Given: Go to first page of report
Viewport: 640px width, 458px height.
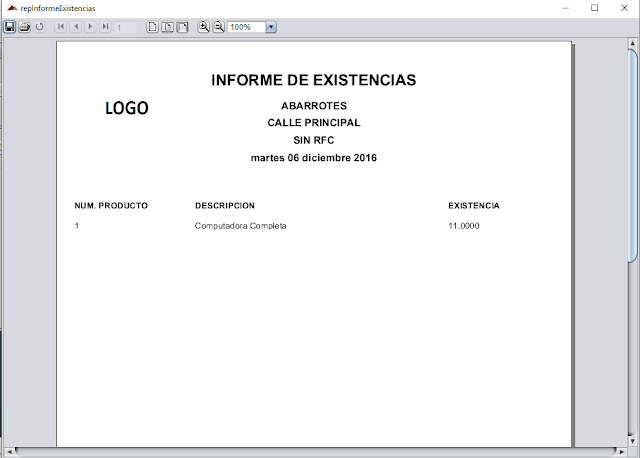Looking at the screenshot, I should click(x=61, y=27).
